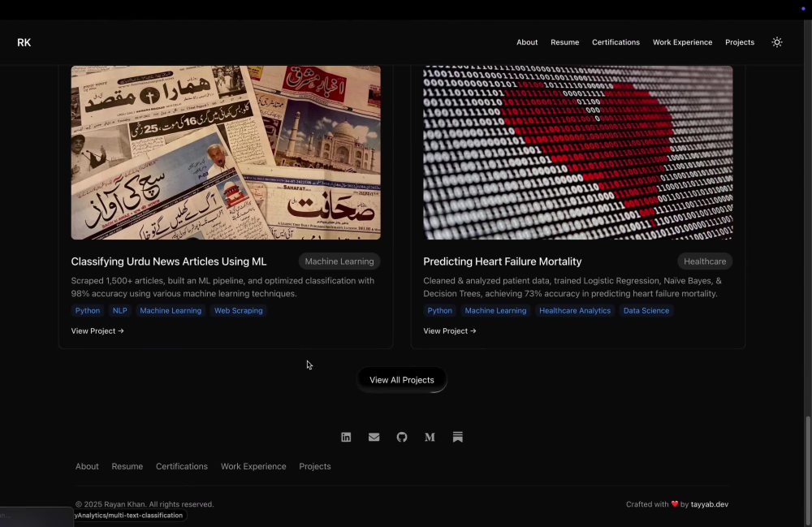The width and height of the screenshot is (812, 527).
Task: Click the Predicting Heart Failure Mortality title
Action: [x=503, y=261]
